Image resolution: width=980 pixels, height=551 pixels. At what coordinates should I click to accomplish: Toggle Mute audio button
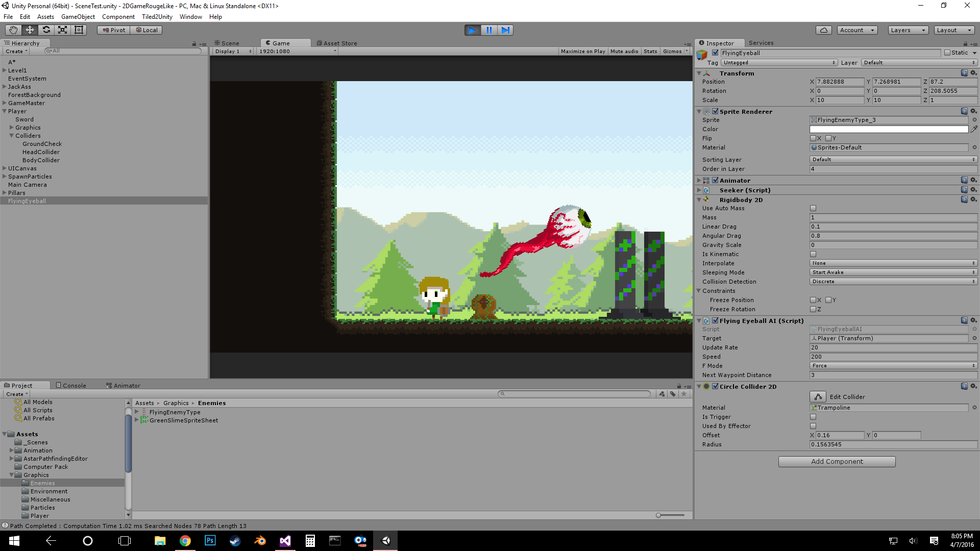coord(624,52)
